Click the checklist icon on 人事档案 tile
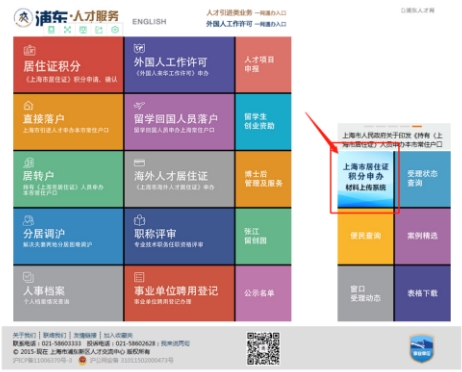Viewport: 462px width, 372px height. coord(28,277)
